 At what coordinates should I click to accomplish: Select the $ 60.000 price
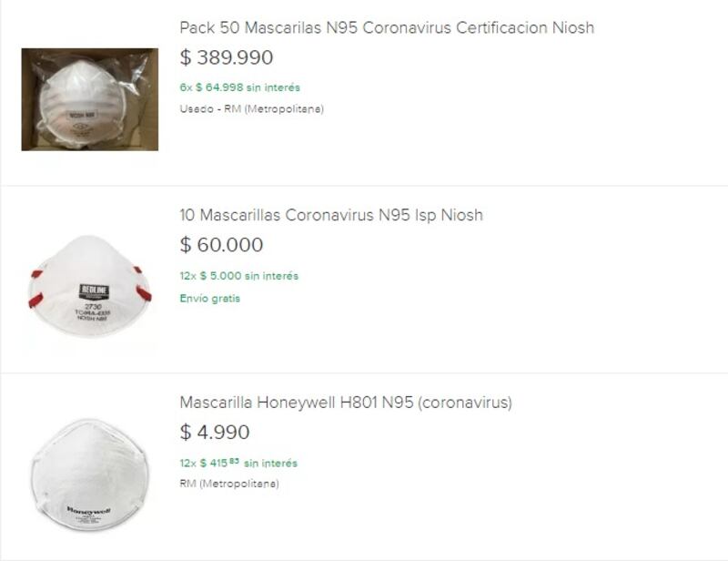point(221,245)
